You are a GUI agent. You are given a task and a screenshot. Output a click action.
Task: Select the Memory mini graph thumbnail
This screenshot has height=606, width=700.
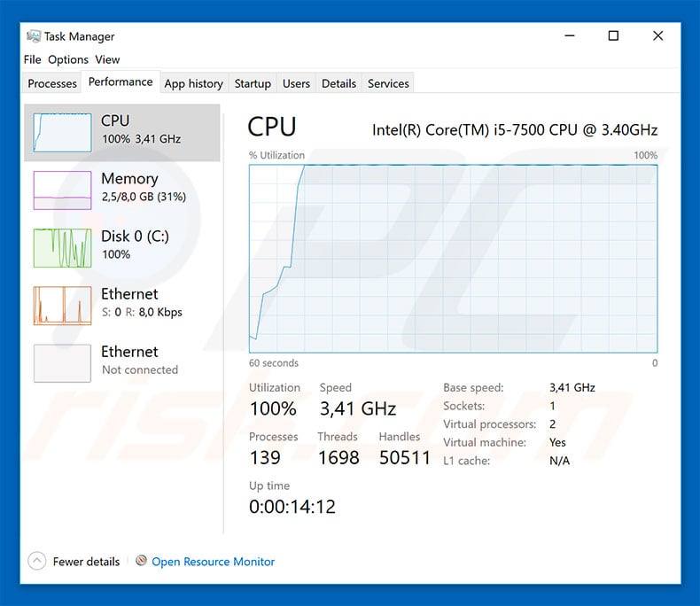(63, 190)
